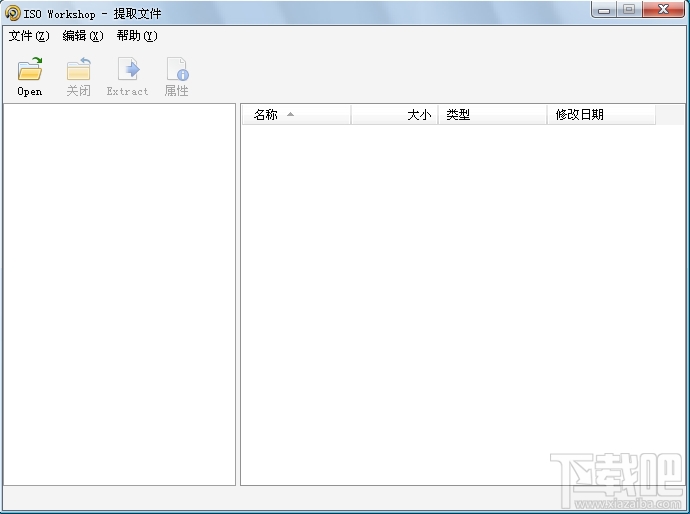Click the Open folder icon
The image size is (690, 514).
(30, 69)
